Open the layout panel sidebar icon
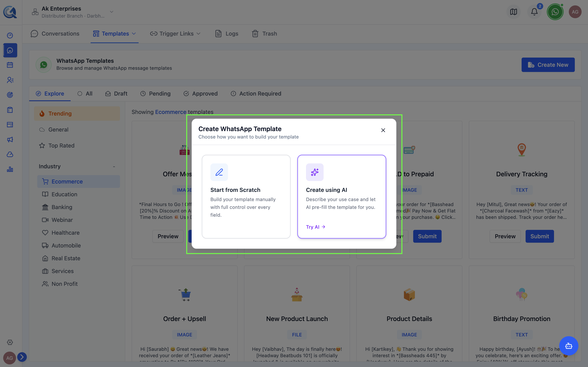The image size is (588, 367). tap(10, 125)
